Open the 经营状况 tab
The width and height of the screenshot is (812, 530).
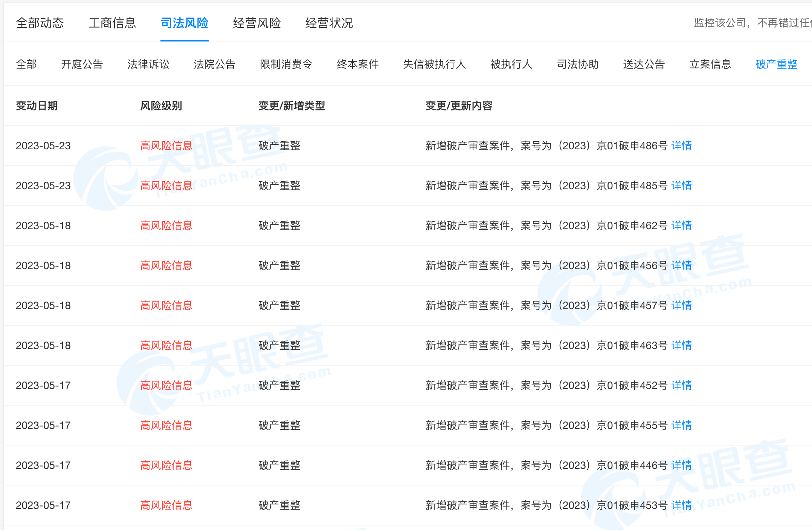(x=329, y=23)
